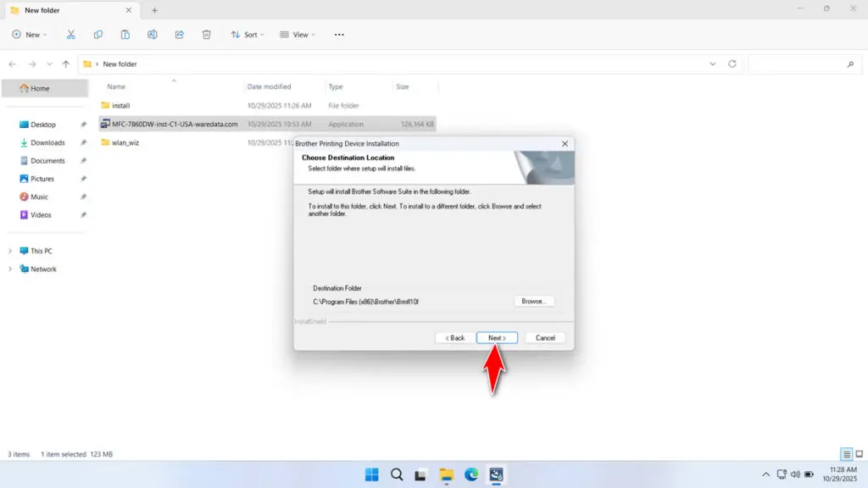Open the address bar history dropdown
Screen dimensions: 868x488
[x=712, y=64]
